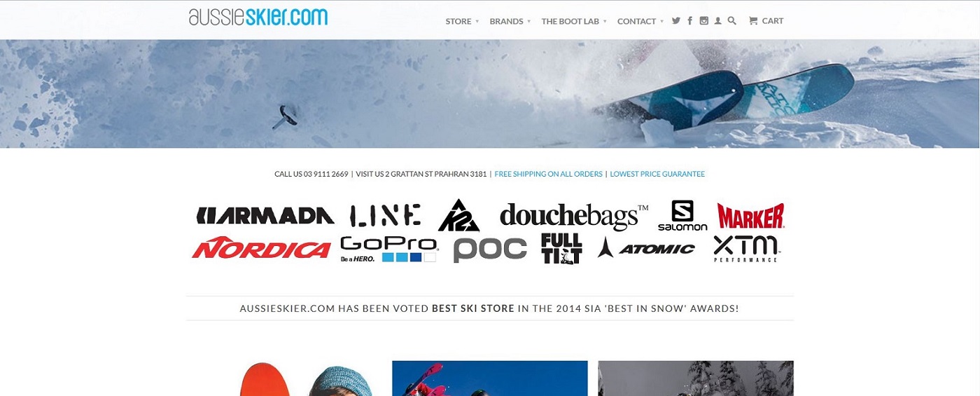The image size is (980, 396).
Task: Expand the Store dropdown arrow
Action: tap(477, 22)
